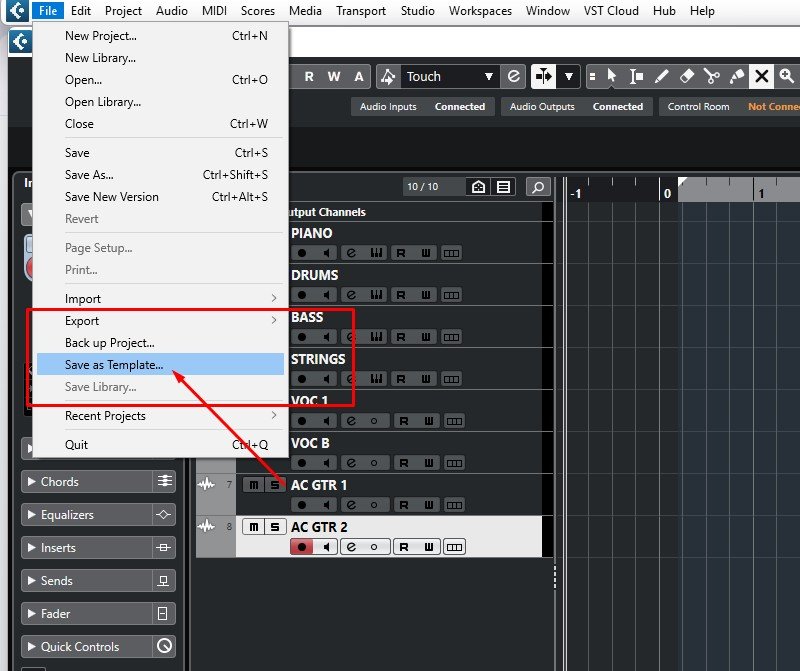The width and height of the screenshot is (800, 671).
Task: Choose Save as Template from File menu
Action: click(160, 364)
